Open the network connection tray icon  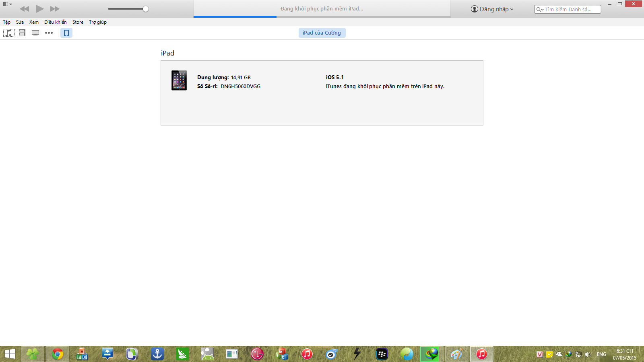coord(578,354)
